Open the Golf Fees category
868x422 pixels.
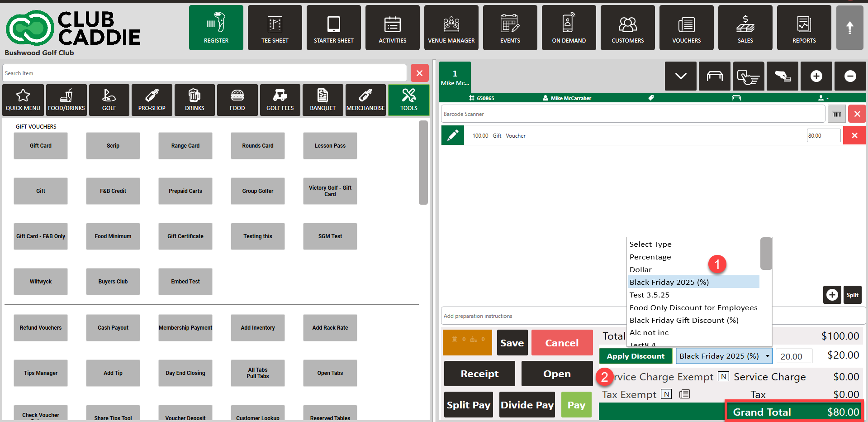[280, 100]
